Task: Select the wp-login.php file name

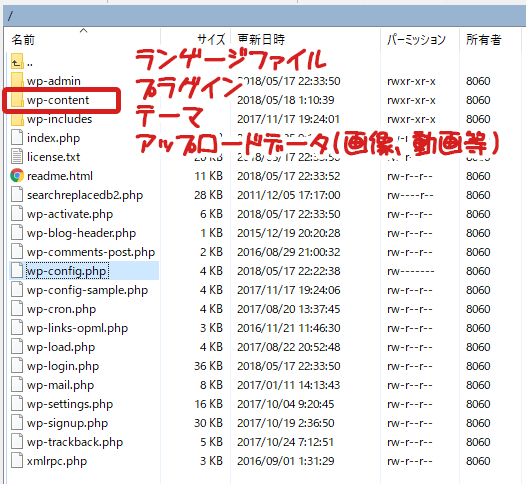Action: (x=63, y=366)
